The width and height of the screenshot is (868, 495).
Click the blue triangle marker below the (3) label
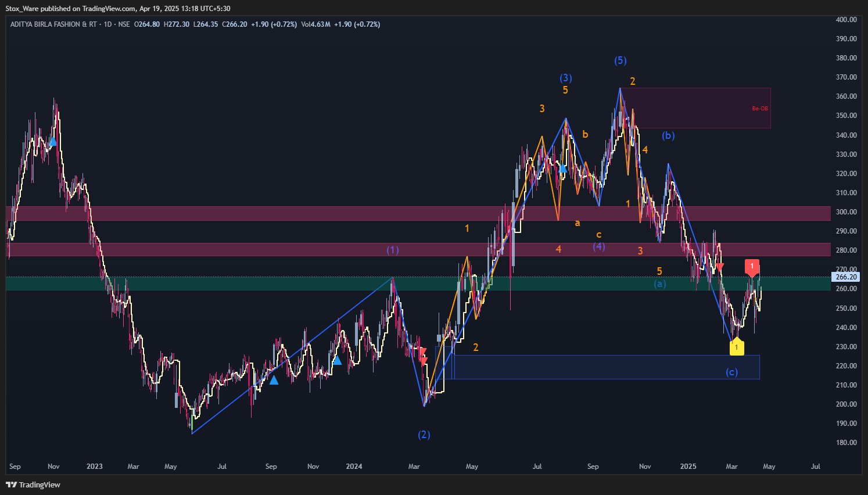coord(562,168)
